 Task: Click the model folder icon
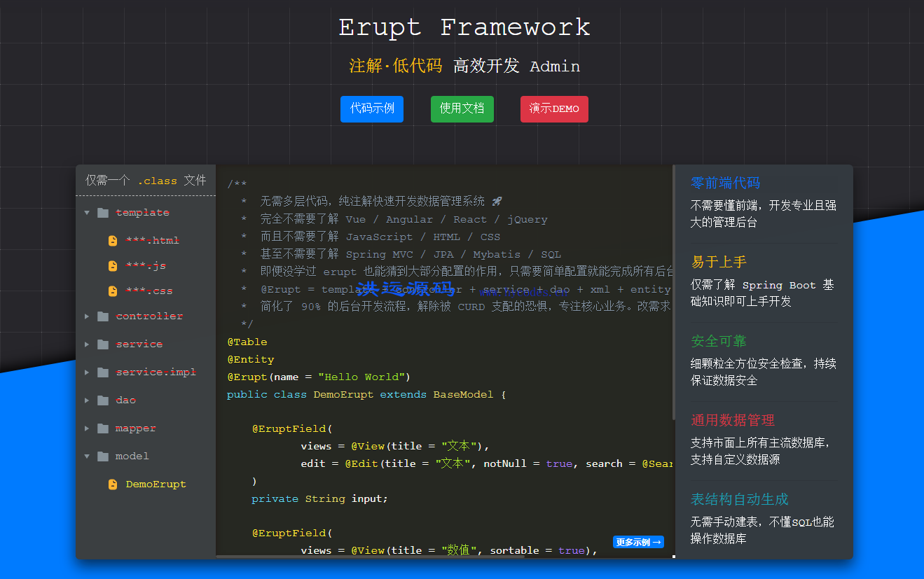pos(103,456)
